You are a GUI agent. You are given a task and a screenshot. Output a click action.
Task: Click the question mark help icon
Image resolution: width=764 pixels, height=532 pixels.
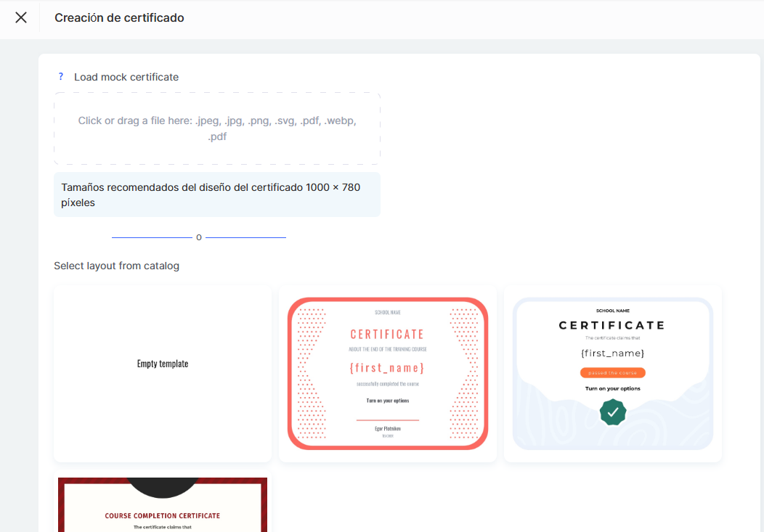click(61, 76)
